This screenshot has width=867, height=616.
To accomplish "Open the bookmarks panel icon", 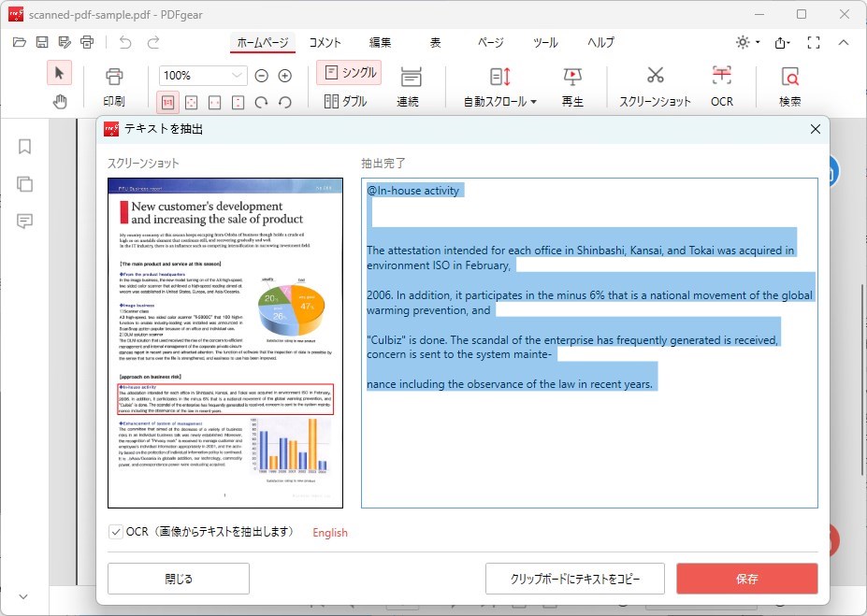I will pos(23,147).
